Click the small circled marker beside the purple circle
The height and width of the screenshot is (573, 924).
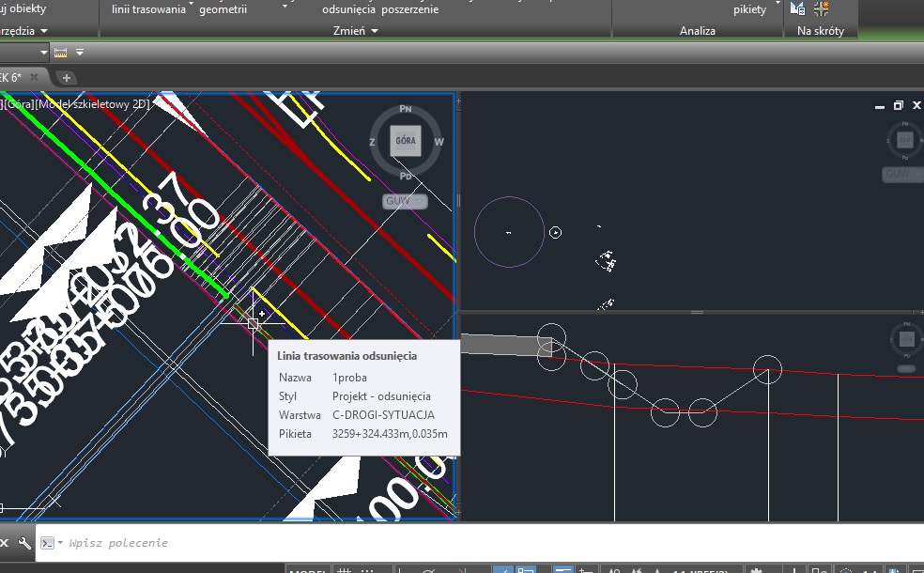[555, 233]
